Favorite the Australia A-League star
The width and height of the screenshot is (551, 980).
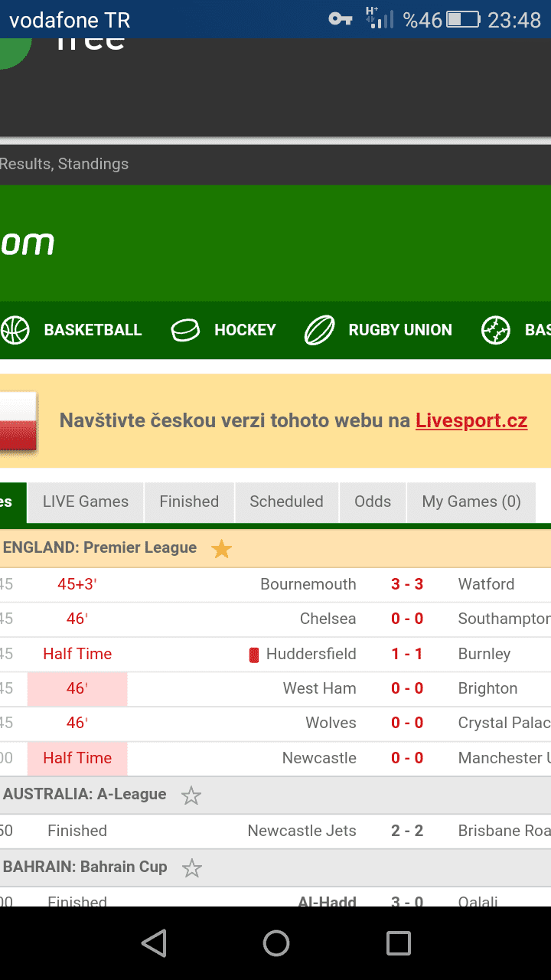(191, 795)
